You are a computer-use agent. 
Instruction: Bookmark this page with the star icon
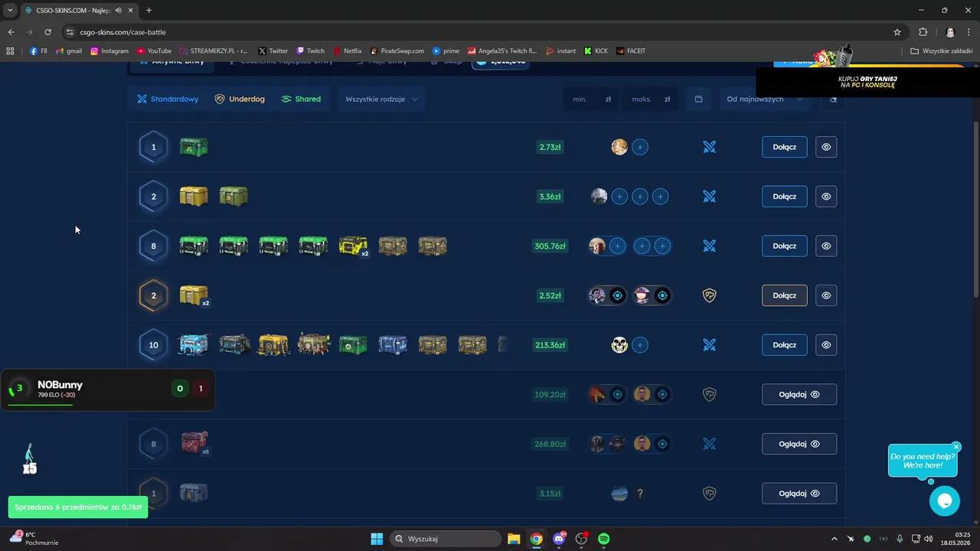pos(897,32)
